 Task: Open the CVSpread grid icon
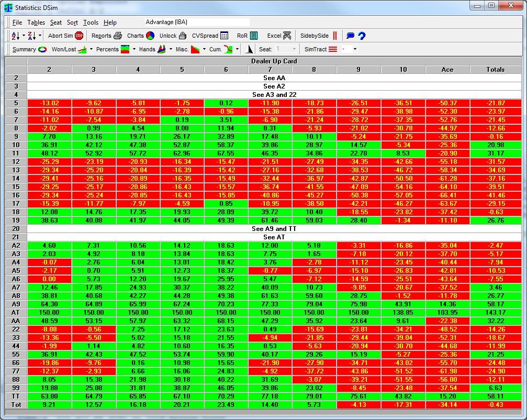[x=224, y=36]
